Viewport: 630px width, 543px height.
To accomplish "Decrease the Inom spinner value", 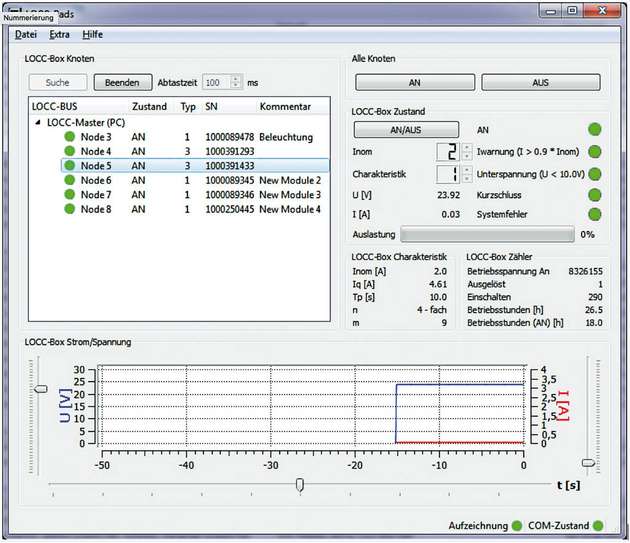I will click(467, 156).
